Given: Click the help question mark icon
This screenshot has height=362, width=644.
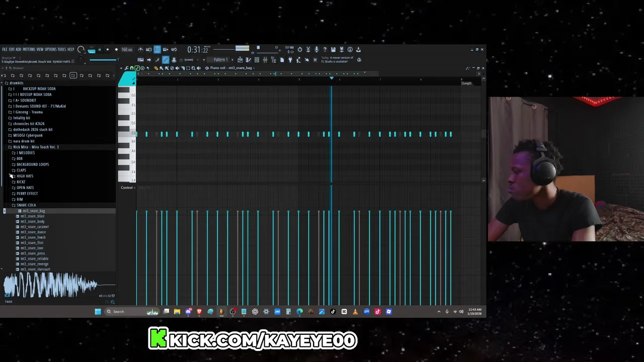Looking at the screenshot, I should click(x=325, y=49).
